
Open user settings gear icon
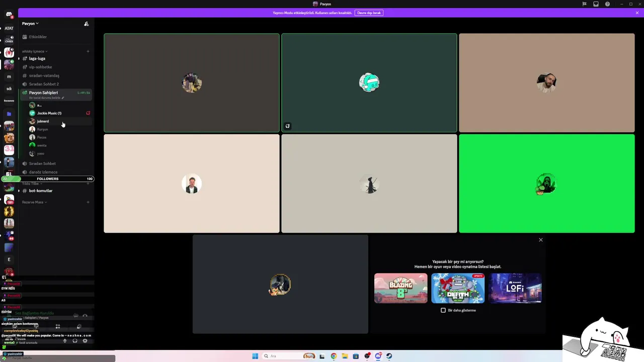[85, 341]
